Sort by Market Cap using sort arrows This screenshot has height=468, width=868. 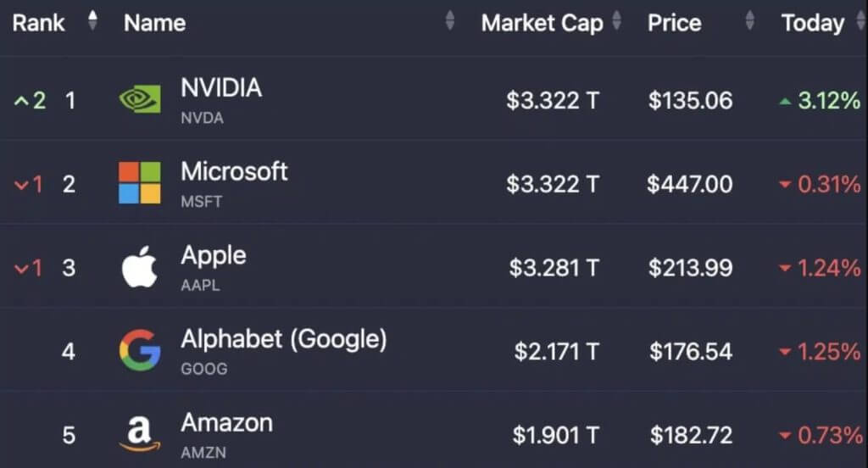pos(617,20)
